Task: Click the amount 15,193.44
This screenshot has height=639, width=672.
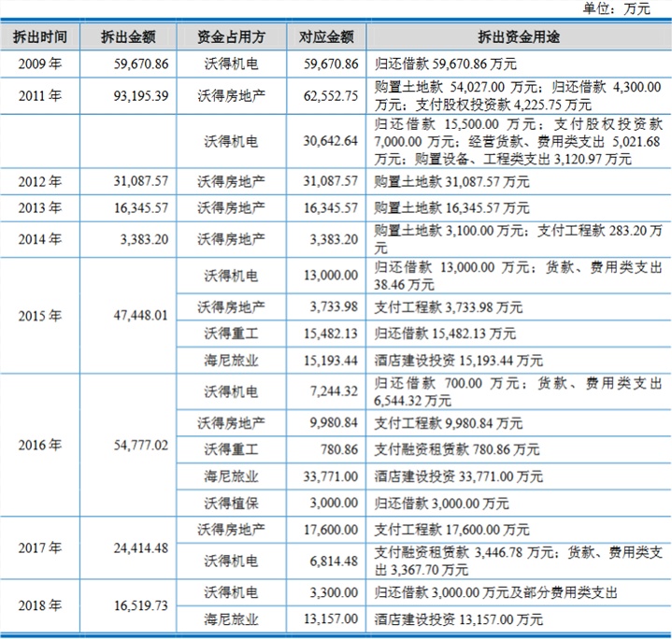Action: [331, 361]
